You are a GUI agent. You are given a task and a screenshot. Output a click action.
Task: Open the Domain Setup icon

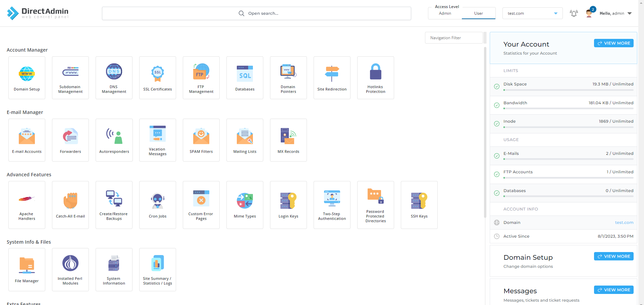pyautogui.click(x=27, y=78)
